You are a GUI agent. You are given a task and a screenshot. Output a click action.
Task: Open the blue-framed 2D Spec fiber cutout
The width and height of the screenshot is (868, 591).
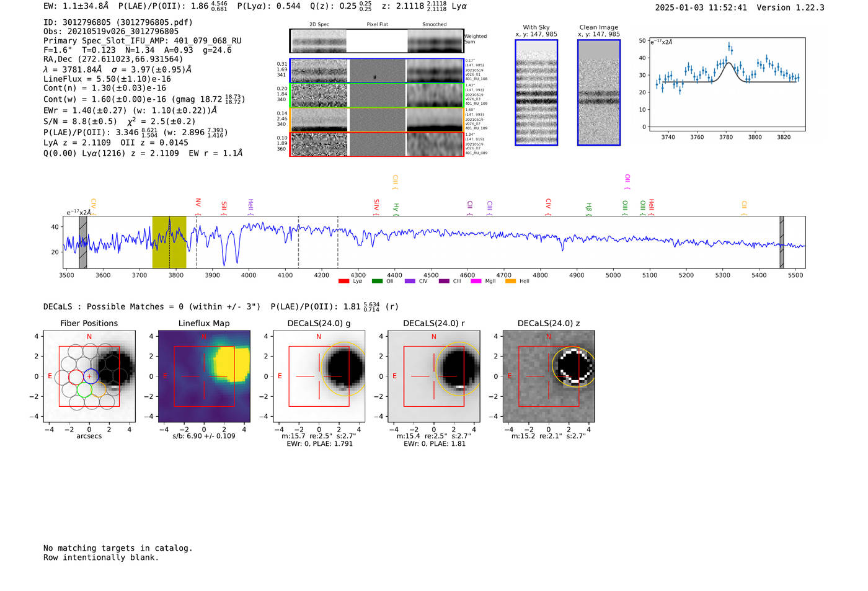point(319,71)
